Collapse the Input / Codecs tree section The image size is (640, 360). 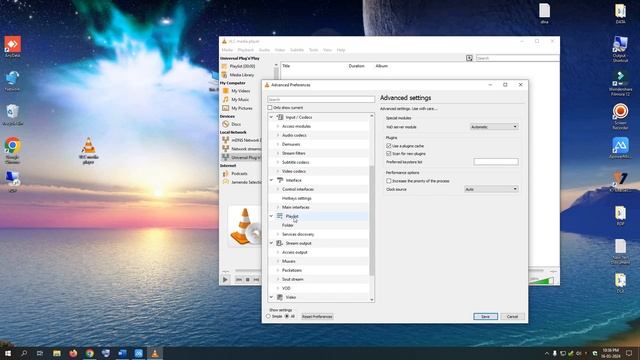[271, 117]
